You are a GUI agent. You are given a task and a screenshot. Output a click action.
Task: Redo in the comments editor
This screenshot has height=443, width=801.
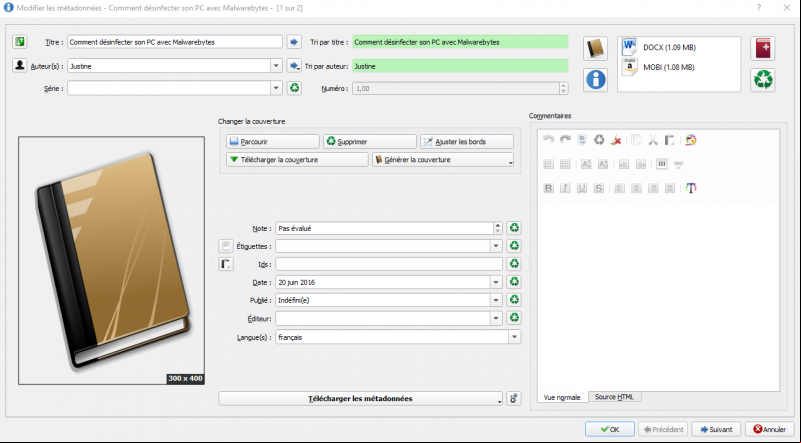[565, 140]
